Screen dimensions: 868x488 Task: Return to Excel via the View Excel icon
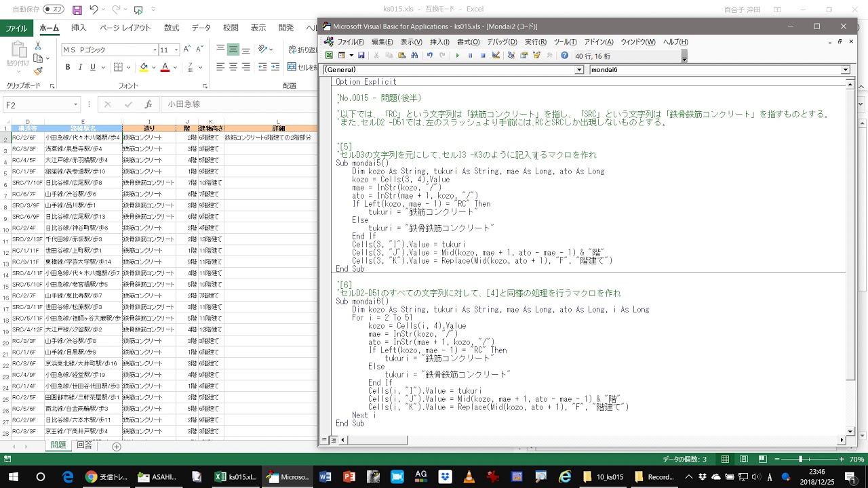[x=329, y=56]
